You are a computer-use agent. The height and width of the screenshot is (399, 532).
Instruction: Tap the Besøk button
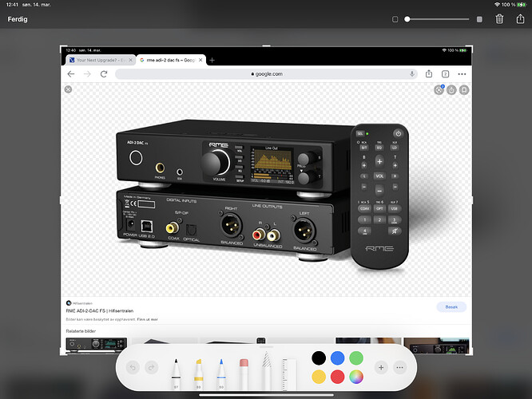coord(451,306)
